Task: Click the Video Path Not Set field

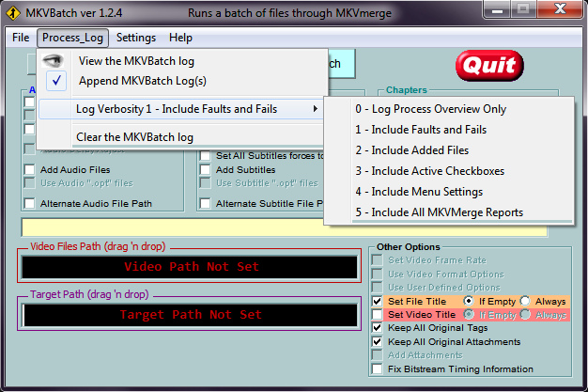Action: click(190, 267)
